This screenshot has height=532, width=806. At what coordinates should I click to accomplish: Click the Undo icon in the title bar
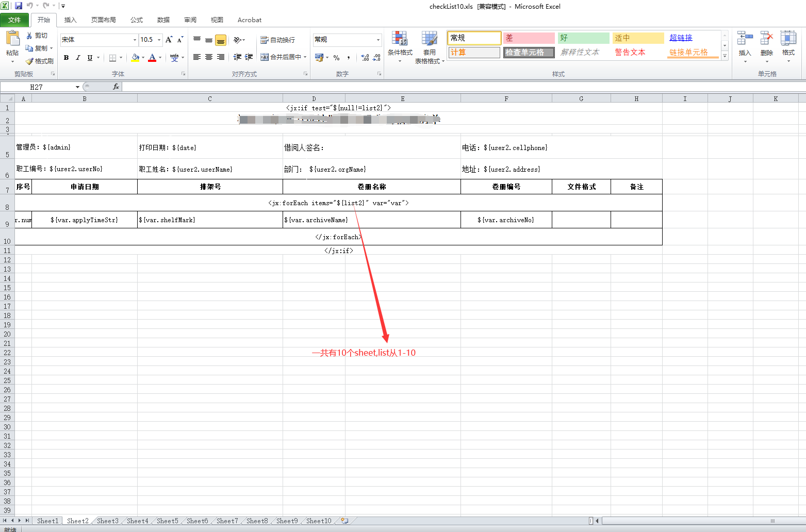30,6
